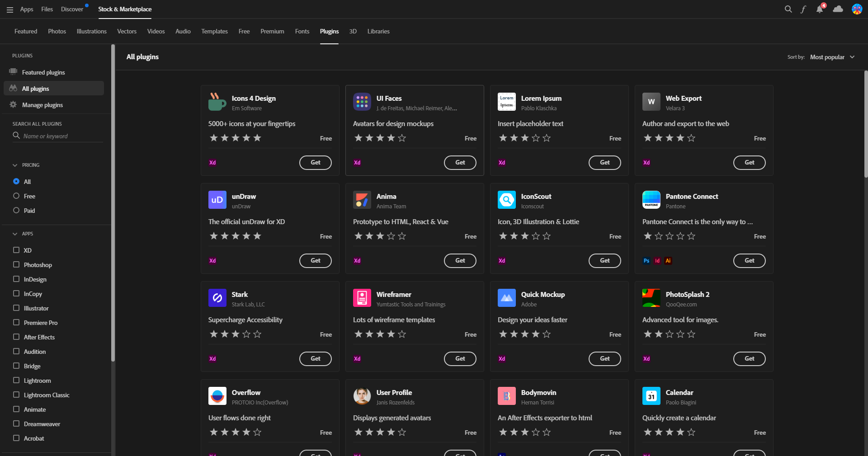Click the User Profile plugin avatar icon
The height and width of the screenshot is (456, 868).
click(362, 396)
